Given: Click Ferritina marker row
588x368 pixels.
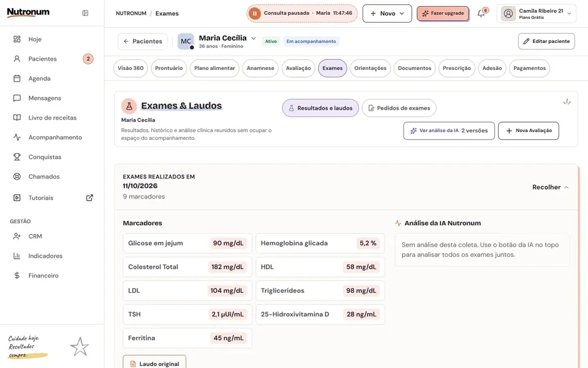Looking at the screenshot, I should 187,338.
